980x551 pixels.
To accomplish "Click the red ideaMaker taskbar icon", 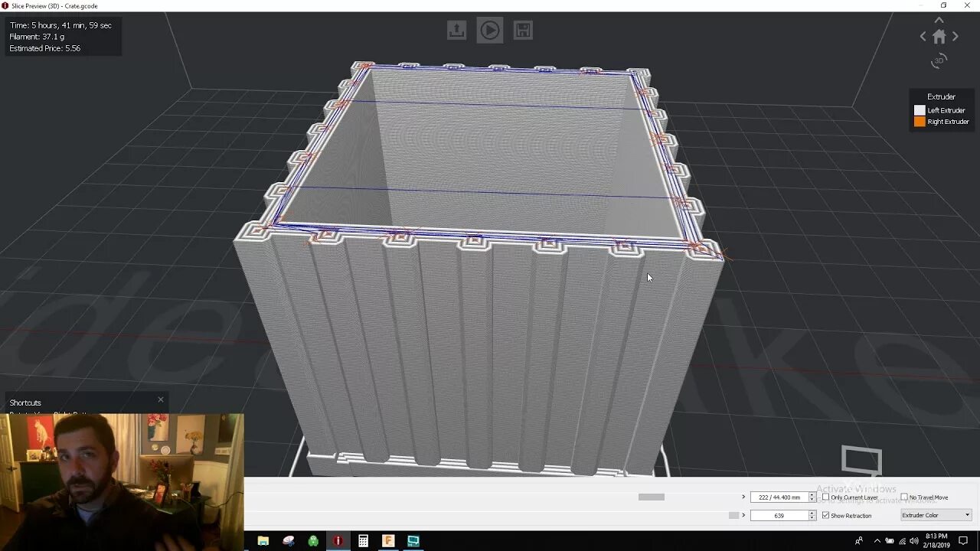I will [x=338, y=541].
